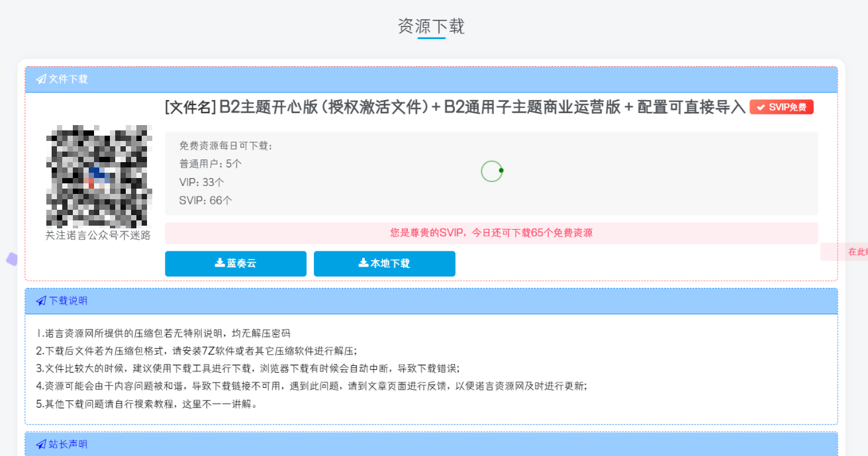Viewport: 868px width, 456px height.
Task: Click the SVIP免费 badge
Action: [x=781, y=107]
